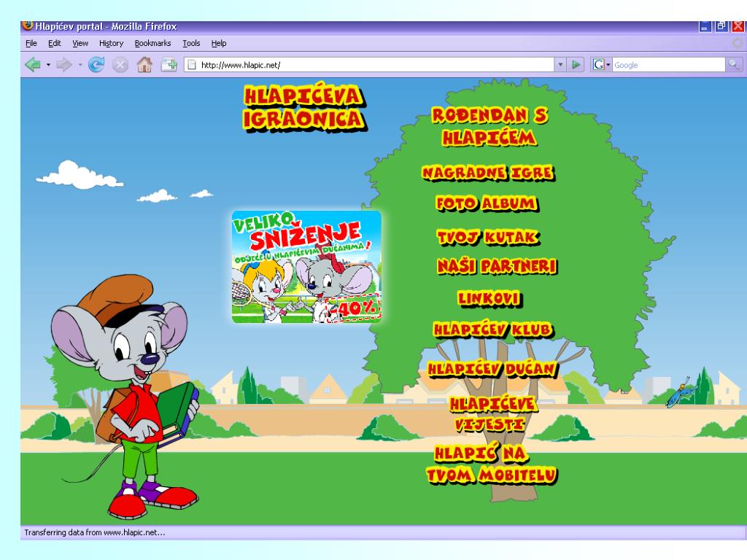Screen dimensions: 747x560
Task: Click the loading throbber activity indicator
Action: [738, 43]
